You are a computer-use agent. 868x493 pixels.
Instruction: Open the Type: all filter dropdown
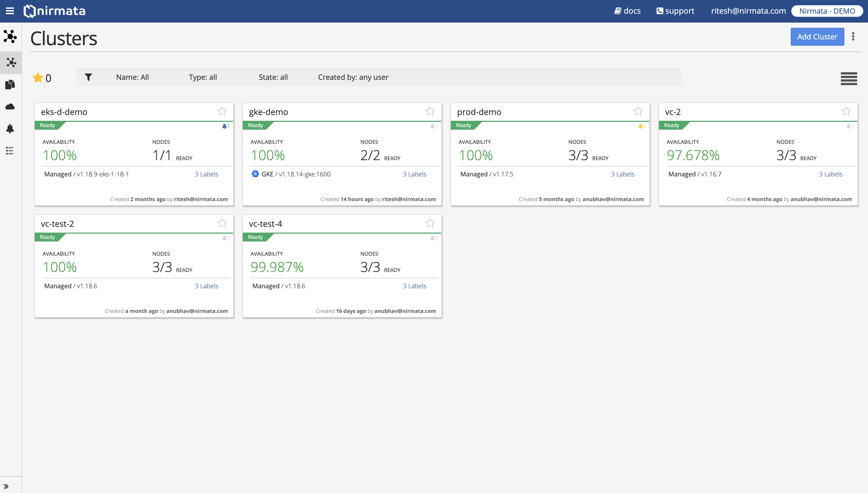coord(203,77)
